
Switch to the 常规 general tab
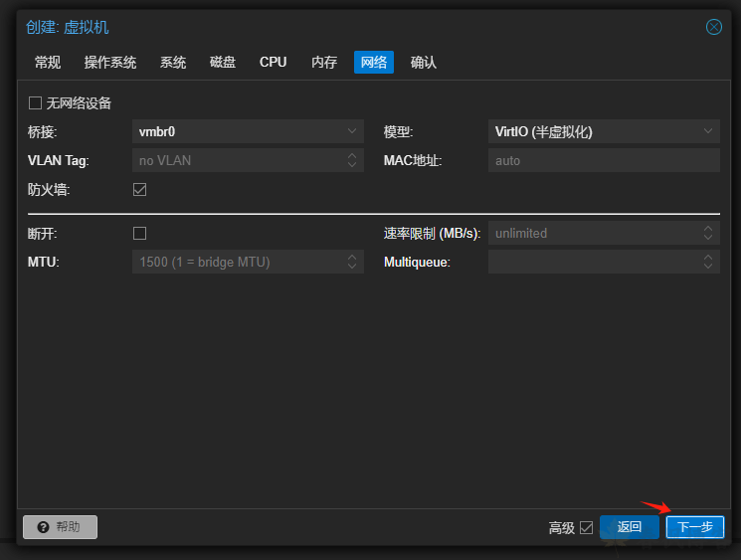[48, 62]
